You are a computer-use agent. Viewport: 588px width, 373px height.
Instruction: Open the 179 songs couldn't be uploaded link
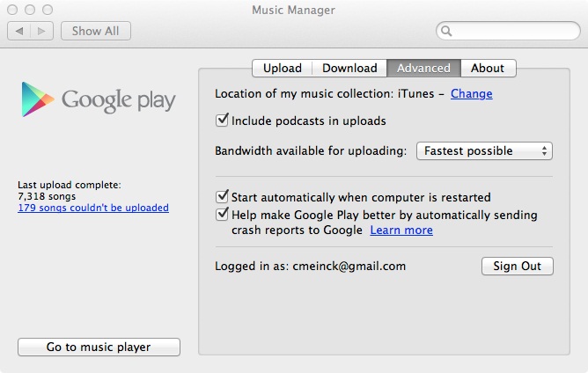(x=93, y=208)
